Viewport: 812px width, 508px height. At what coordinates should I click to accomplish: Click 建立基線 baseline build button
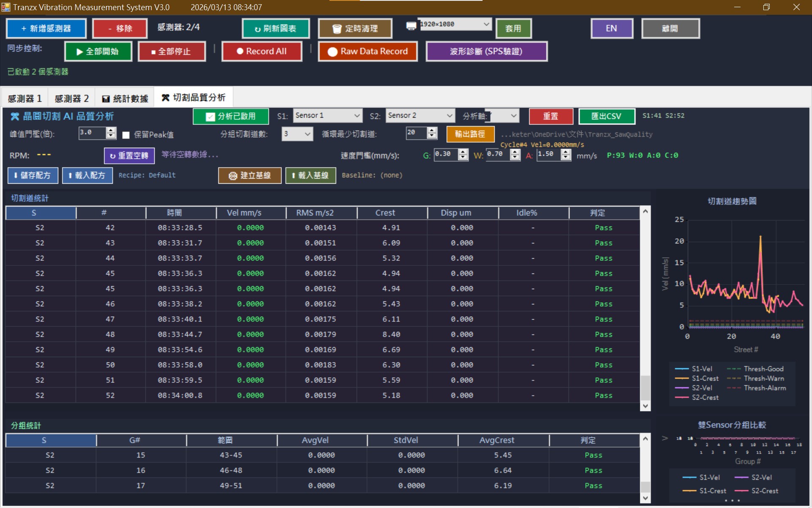tap(250, 175)
